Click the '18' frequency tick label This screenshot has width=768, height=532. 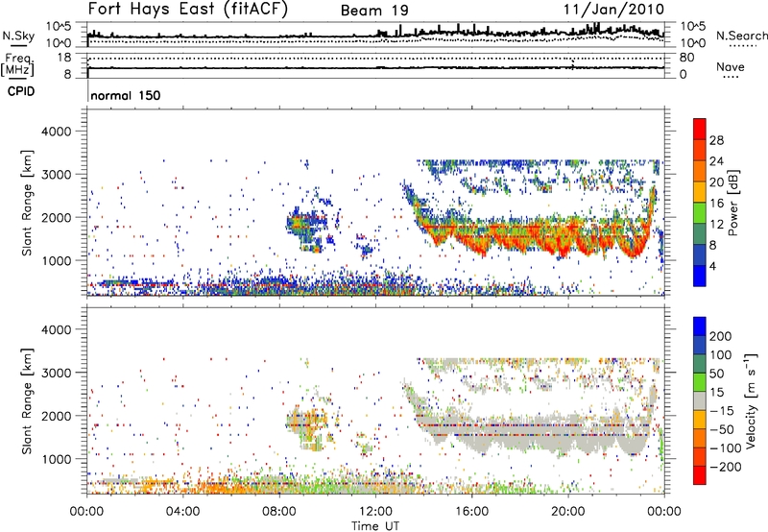click(x=64, y=58)
